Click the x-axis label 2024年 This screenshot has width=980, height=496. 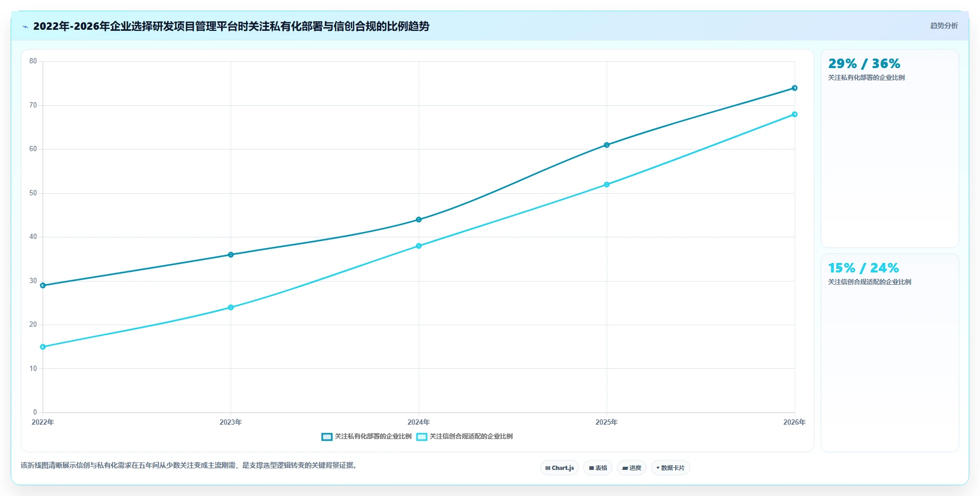click(419, 423)
